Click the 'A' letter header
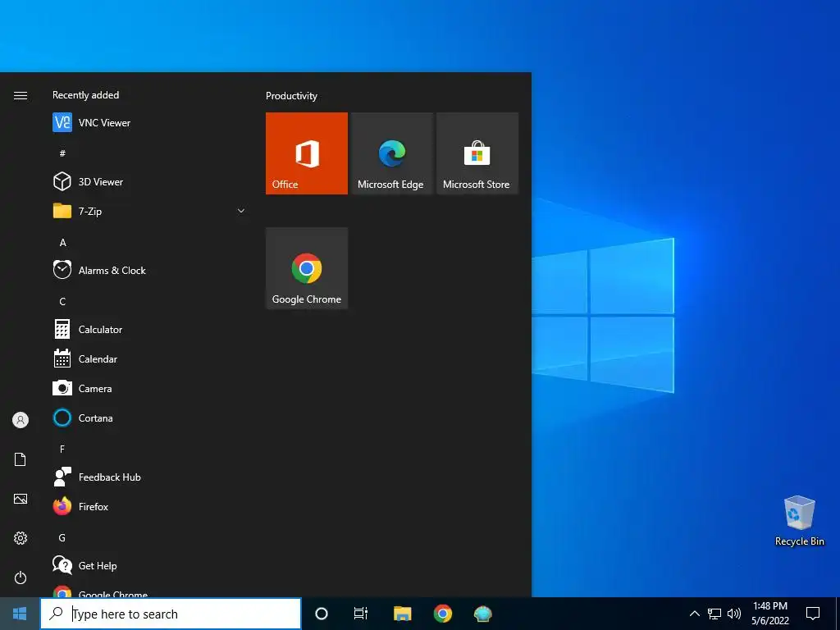 (62, 243)
